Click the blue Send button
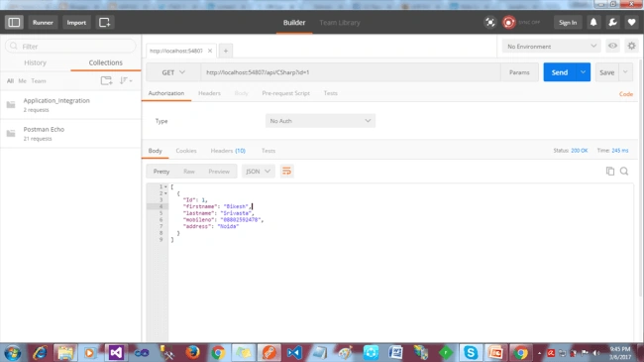The image size is (644, 362). coord(560,72)
